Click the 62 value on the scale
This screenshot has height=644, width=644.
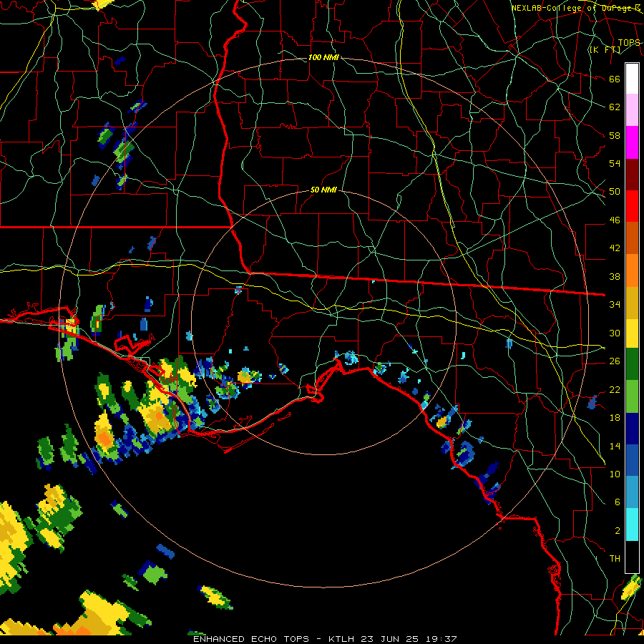[x=615, y=107]
